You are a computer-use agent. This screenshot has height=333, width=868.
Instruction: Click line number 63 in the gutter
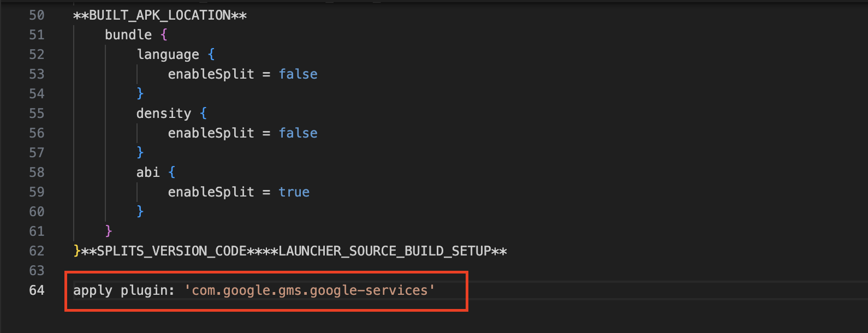pos(37,271)
